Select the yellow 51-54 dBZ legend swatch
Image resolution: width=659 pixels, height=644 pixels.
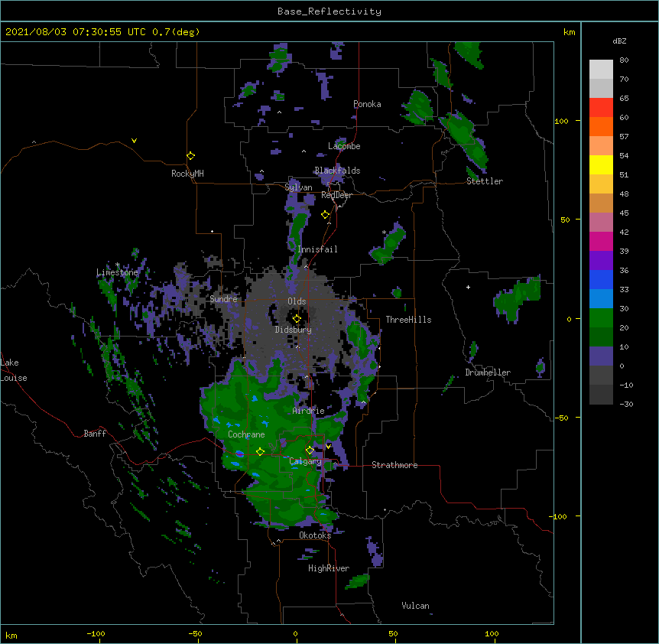tap(601, 164)
